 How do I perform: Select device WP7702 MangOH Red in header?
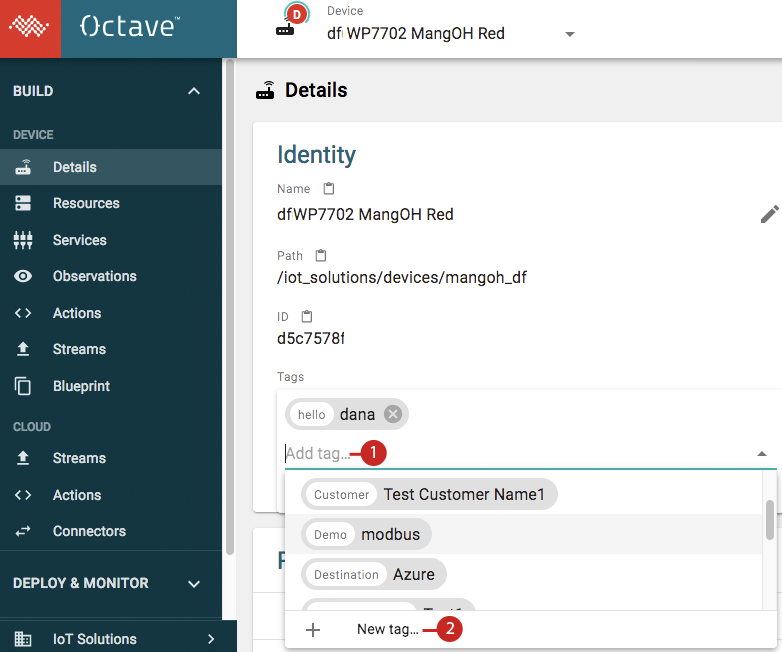[416, 33]
